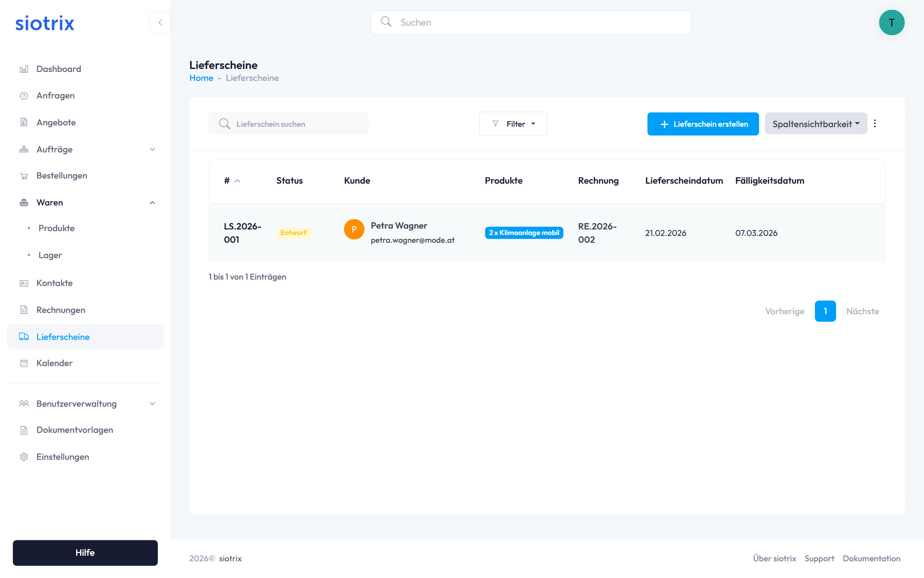This screenshot has height=578, width=924.
Task: Collapse the Waren submenu
Action: [x=152, y=203]
